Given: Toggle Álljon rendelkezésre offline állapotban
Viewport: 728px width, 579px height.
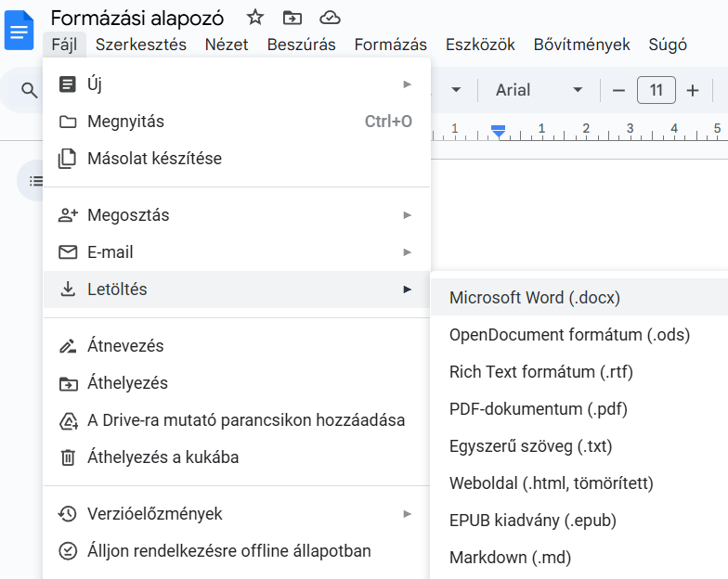Looking at the screenshot, I should 237,551.
